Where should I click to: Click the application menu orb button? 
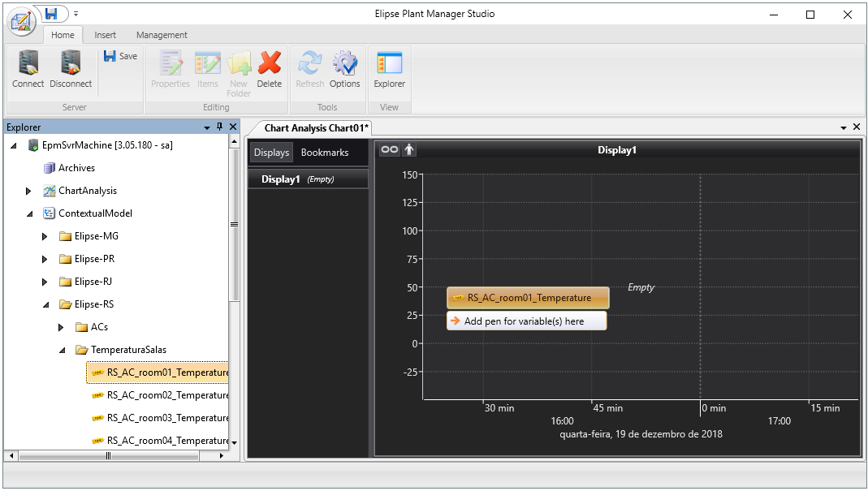pos(21,22)
